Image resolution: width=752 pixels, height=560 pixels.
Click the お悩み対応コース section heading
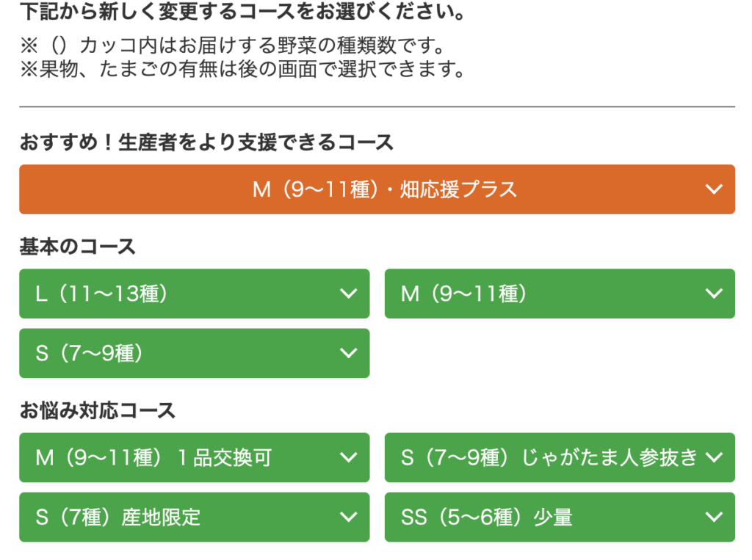point(98,410)
